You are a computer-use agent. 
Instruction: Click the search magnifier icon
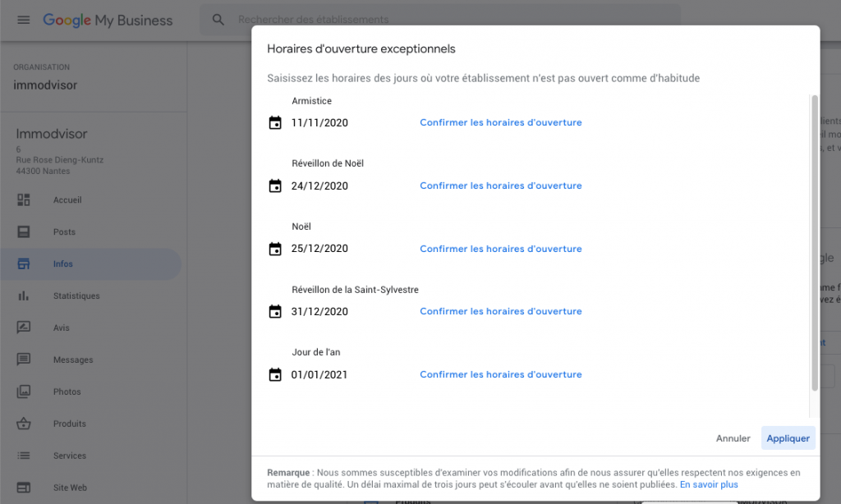pyautogui.click(x=218, y=19)
